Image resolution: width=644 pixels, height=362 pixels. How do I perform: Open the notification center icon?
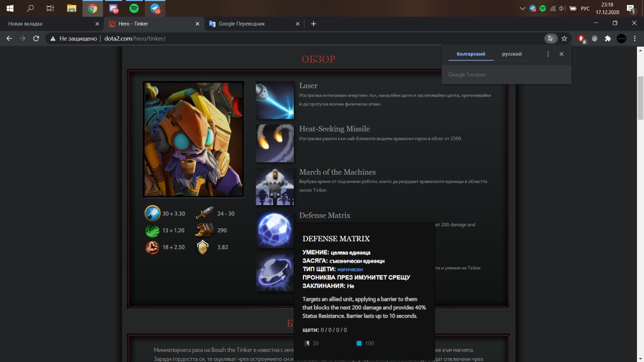[x=631, y=8]
